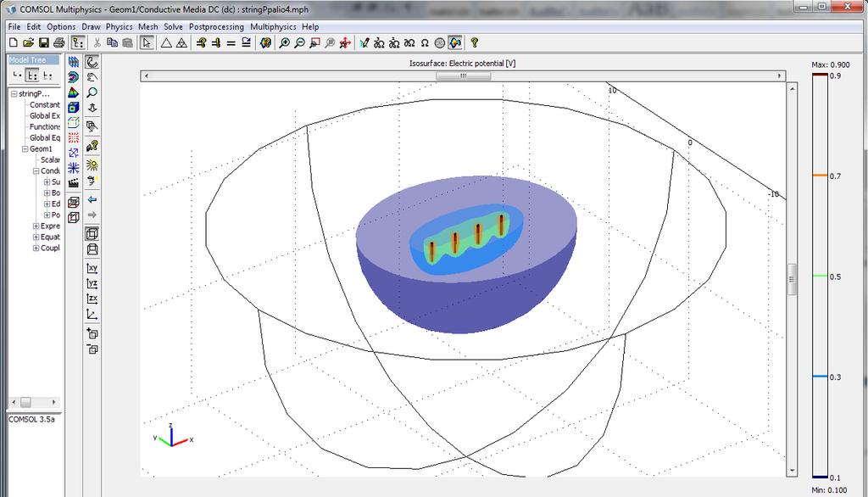
Task: Click the vertical slider thumb right of plot
Action: [792, 279]
